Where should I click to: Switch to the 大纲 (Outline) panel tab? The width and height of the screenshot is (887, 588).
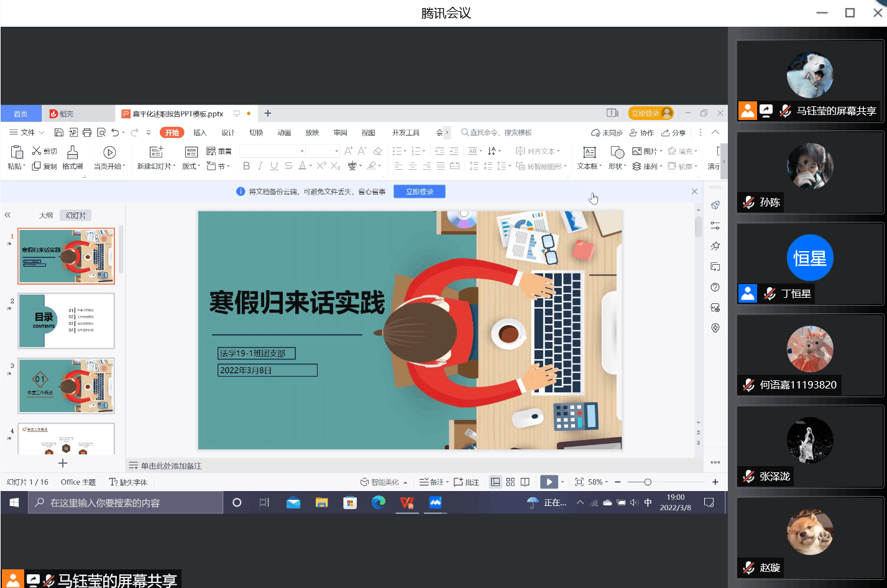click(46, 216)
